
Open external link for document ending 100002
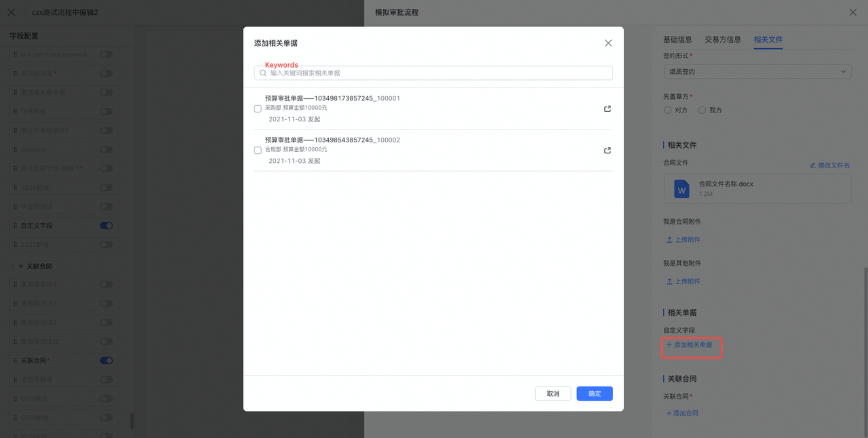(x=608, y=151)
